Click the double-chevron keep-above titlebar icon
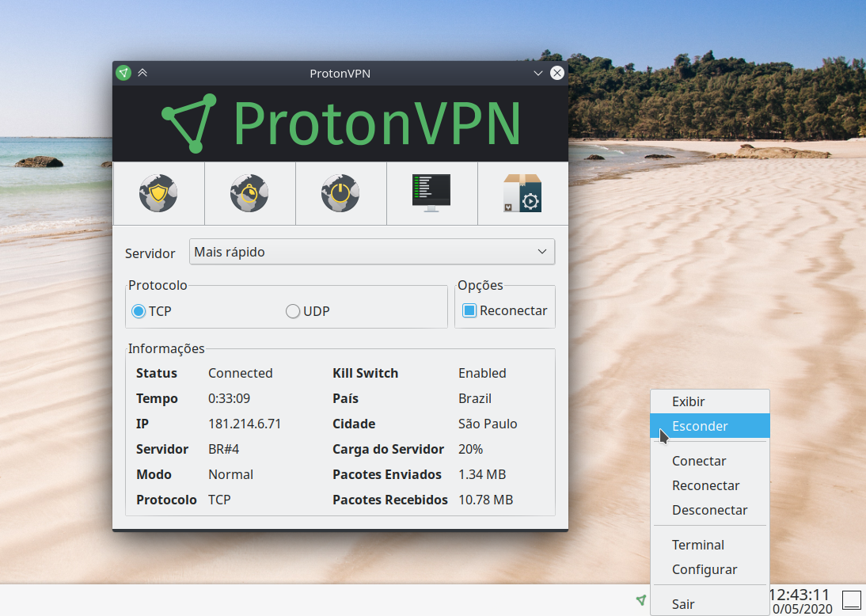The width and height of the screenshot is (866, 616). click(142, 73)
